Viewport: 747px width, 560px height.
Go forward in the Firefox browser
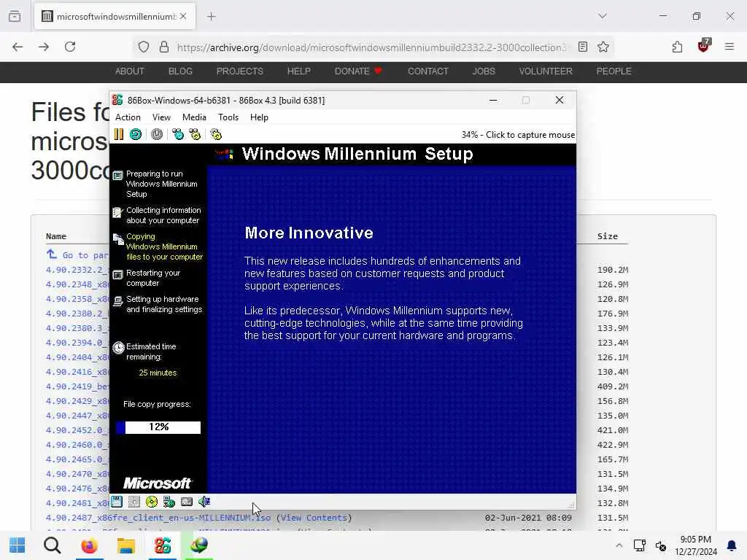[44, 47]
